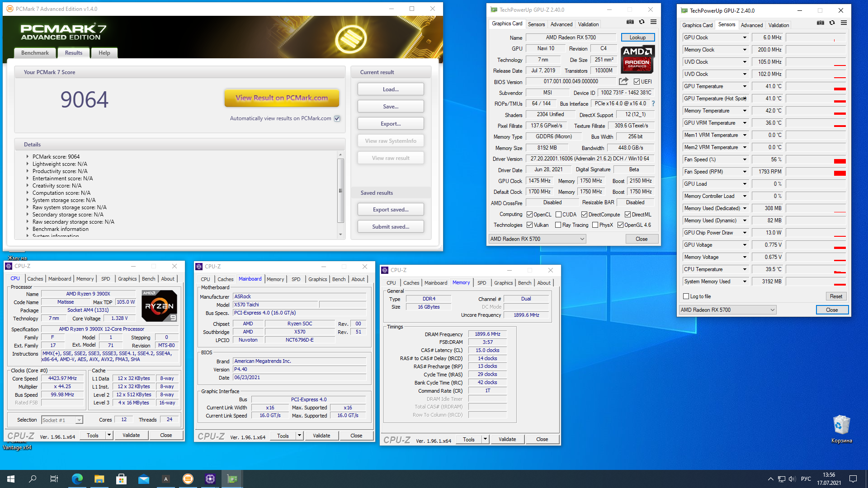
Task: Toggle the Ray Tracing checkbox
Action: tap(558, 225)
